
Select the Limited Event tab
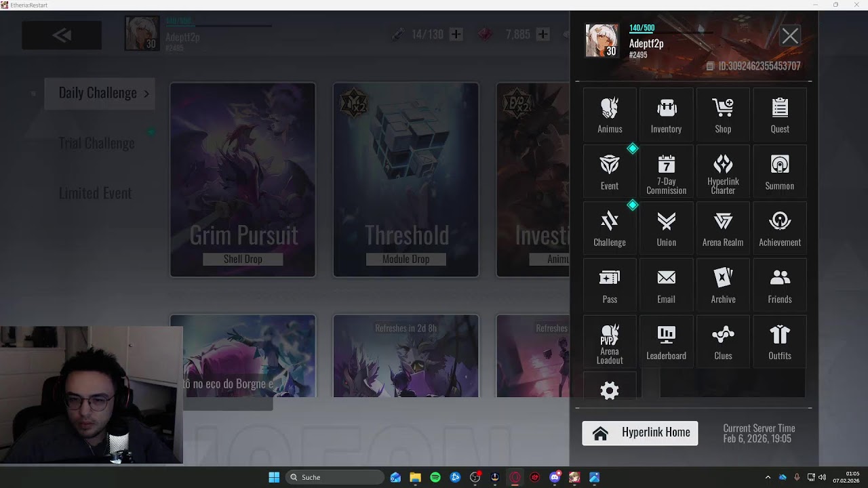(x=95, y=193)
